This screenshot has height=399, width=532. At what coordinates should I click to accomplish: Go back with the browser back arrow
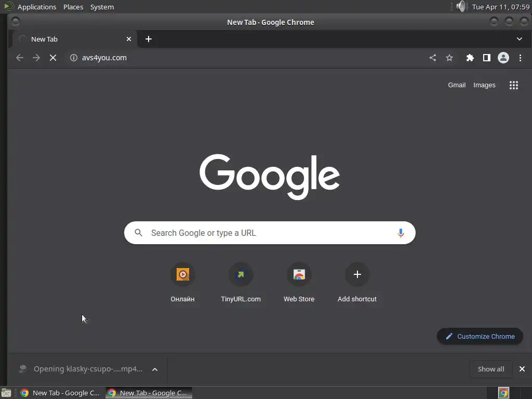[x=20, y=58]
